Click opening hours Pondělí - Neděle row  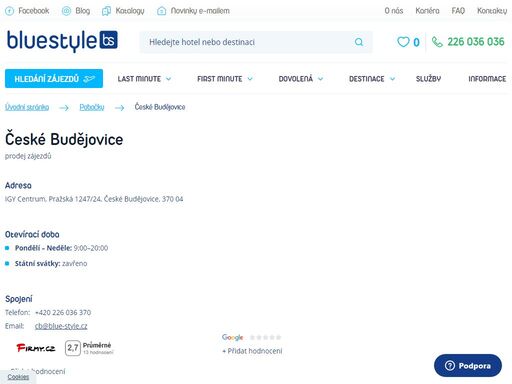click(61, 248)
